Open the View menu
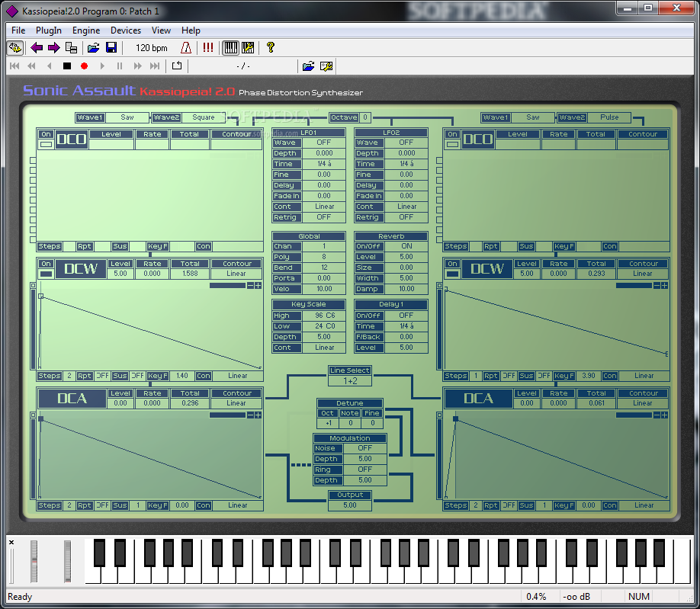The height and width of the screenshot is (609, 700). coord(161,30)
